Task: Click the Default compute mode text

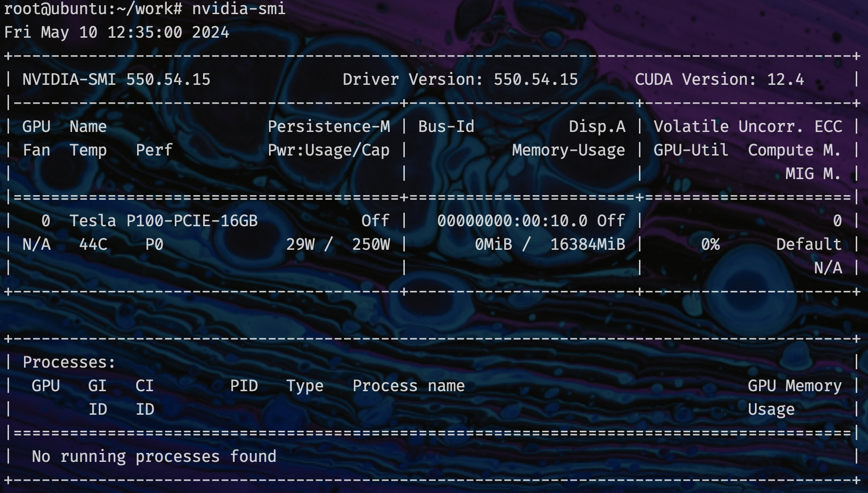Action: click(x=809, y=244)
